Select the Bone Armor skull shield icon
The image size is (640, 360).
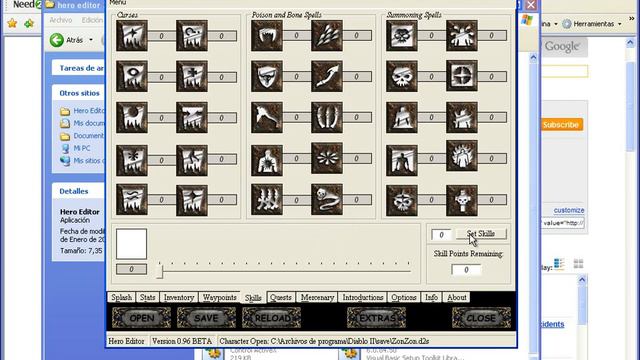(267, 76)
